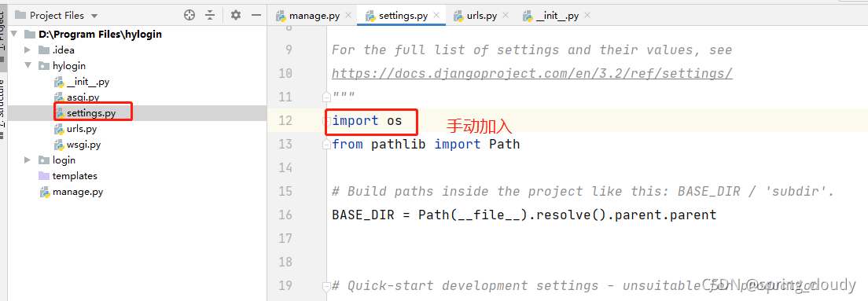868x301 pixels.
Task: Close the urls.py tab
Action: pos(505,16)
